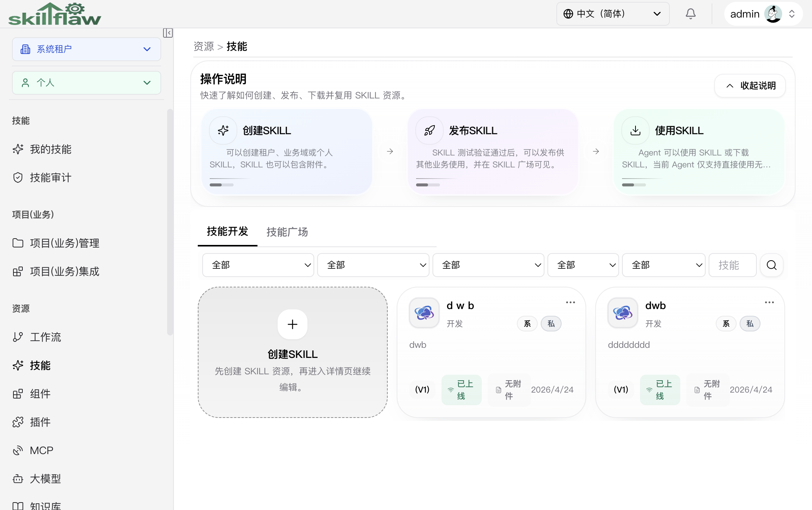Click the (V1) version tag on dwb card

pos(621,390)
